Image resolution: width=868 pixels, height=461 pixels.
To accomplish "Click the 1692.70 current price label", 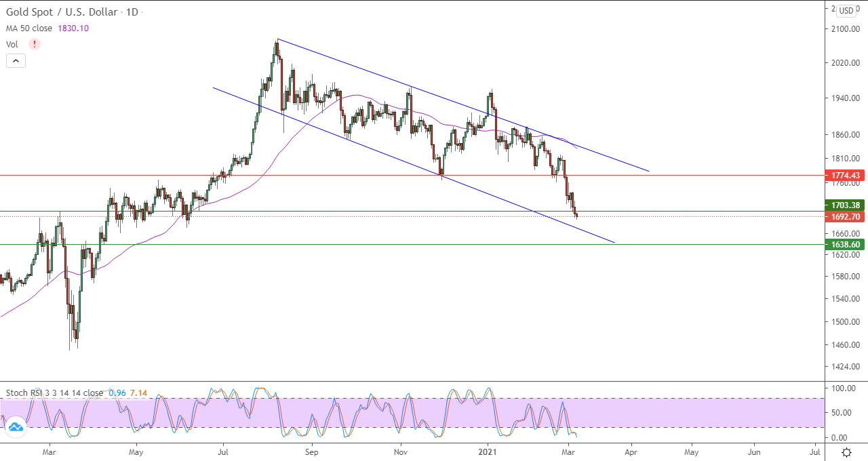I will 844,217.
